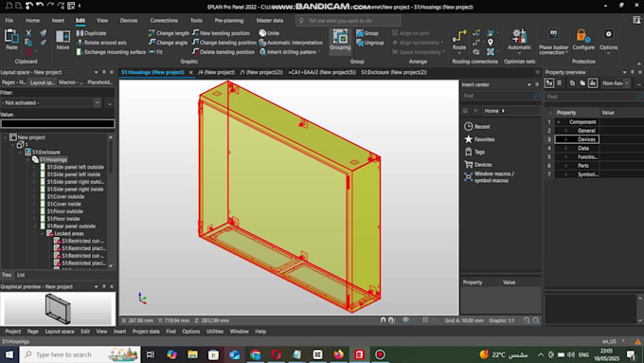644x363 pixels.
Task: Click Chrome icon in taskbar
Action: tap(255, 354)
